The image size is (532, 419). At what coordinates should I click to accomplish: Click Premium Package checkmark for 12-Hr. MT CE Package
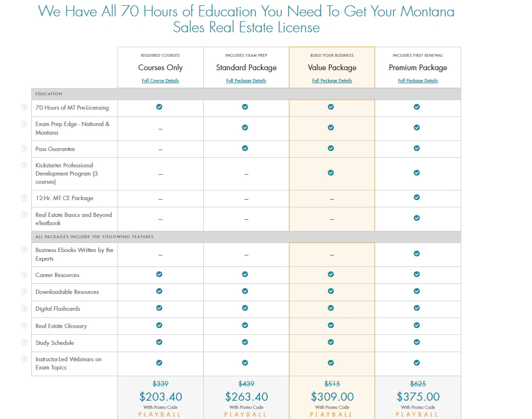[x=417, y=198]
